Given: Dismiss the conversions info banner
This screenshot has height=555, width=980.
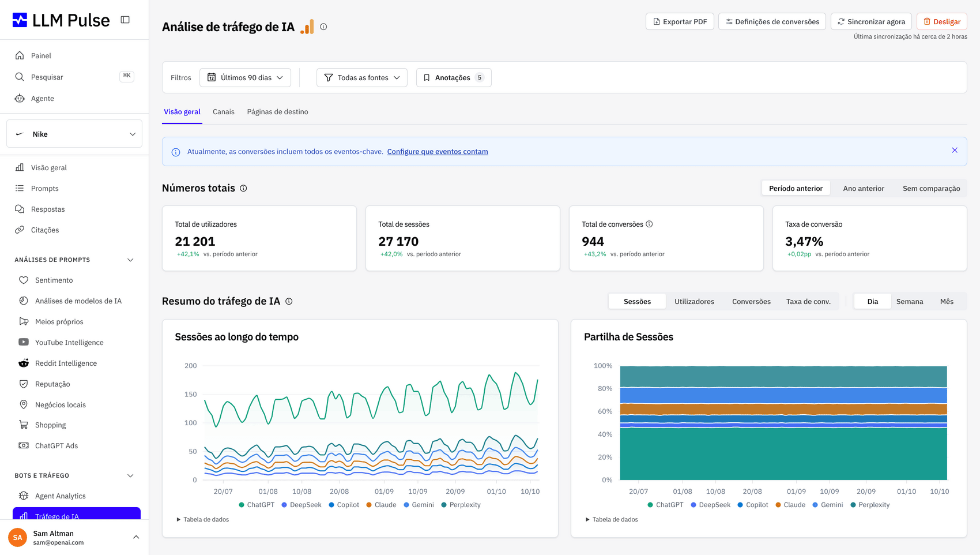Looking at the screenshot, I should click(x=955, y=151).
